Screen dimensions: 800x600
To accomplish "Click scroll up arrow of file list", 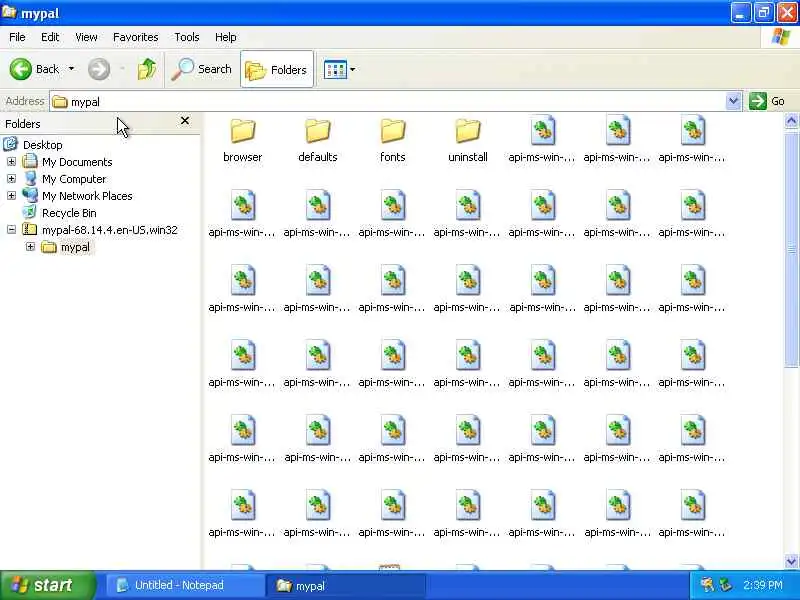I will 791,121.
